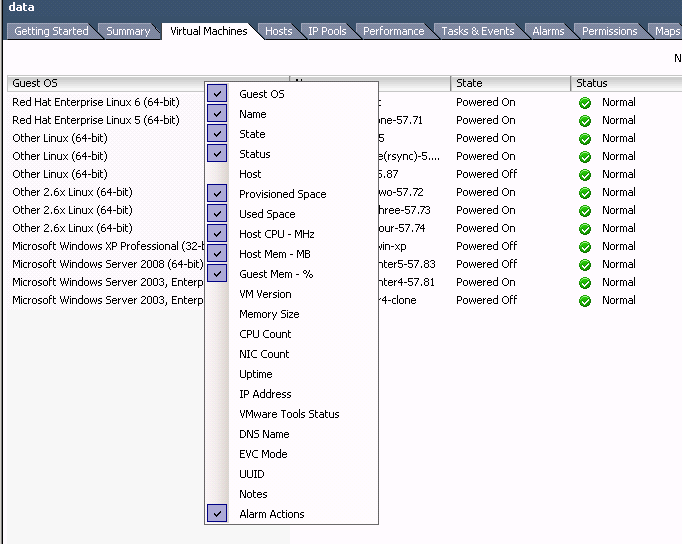
Task: Click green status icon for nter5-57.83 row
Action: pos(585,264)
